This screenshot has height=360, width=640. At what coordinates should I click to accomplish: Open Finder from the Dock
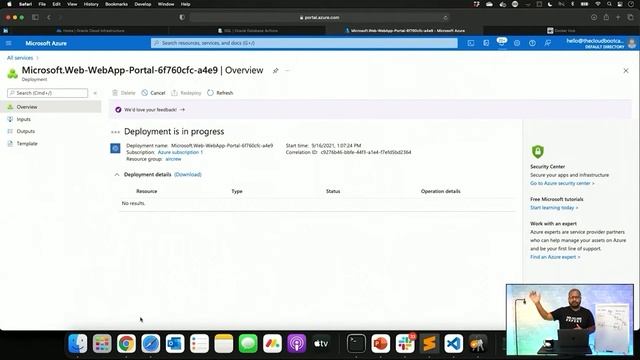[x=78, y=344]
